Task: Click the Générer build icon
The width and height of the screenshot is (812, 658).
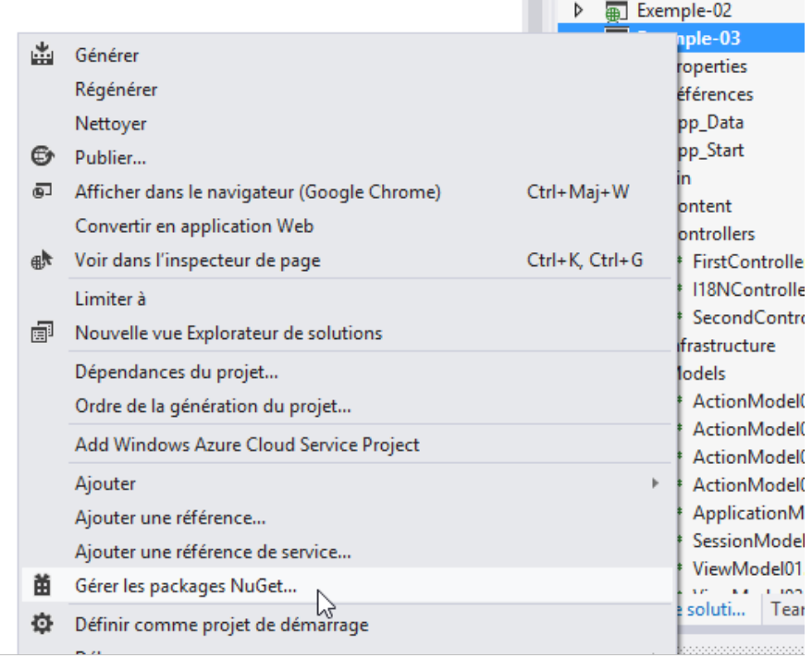Action: (43, 55)
